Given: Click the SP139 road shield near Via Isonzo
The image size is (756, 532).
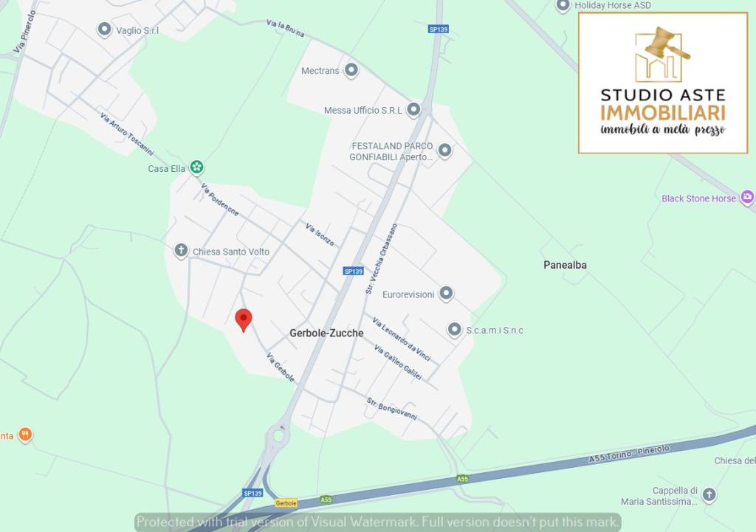Looking at the screenshot, I should click(x=354, y=272).
